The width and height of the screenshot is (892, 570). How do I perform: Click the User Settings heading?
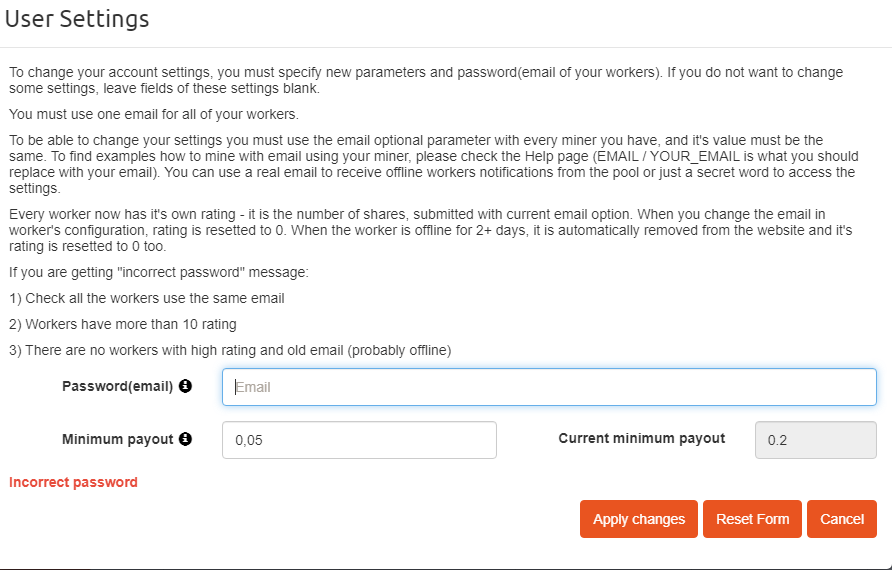[77, 19]
